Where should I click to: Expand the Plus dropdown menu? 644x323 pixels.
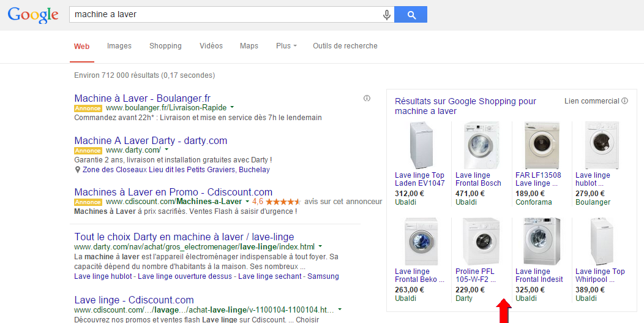coord(286,46)
